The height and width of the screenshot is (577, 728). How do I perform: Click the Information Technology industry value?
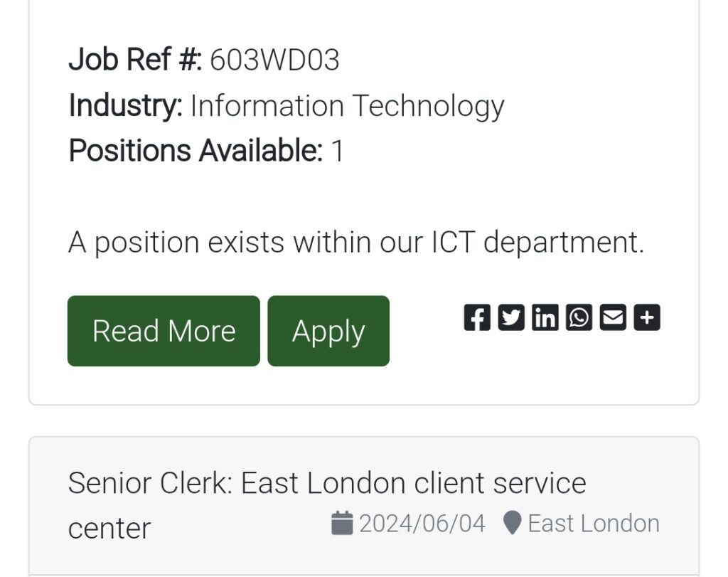click(x=347, y=107)
